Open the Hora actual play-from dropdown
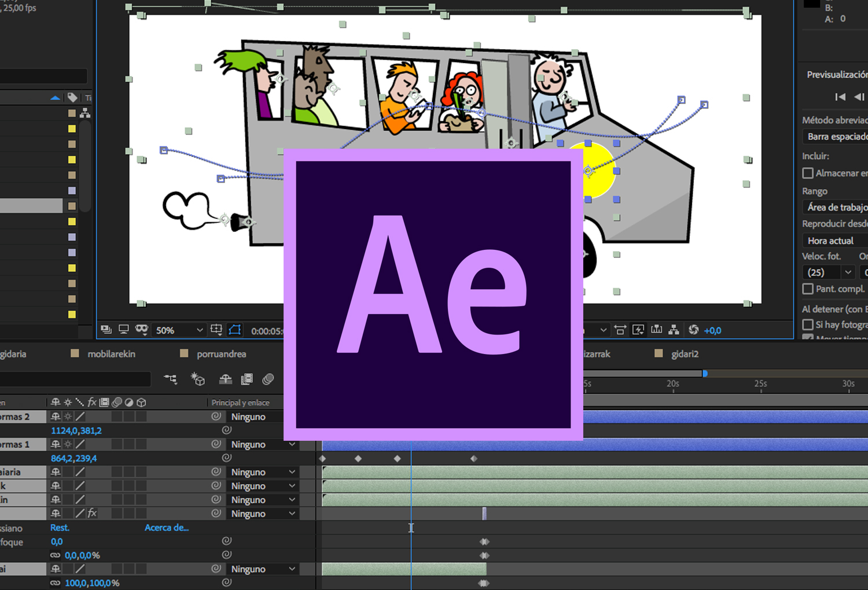The height and width of the screenshot is (590, 868). point(835,241)
